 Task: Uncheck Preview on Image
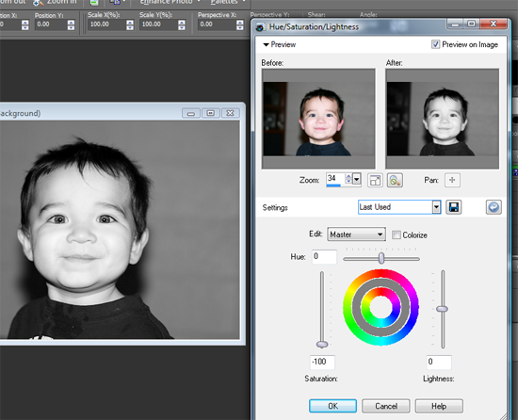(435, 44)
